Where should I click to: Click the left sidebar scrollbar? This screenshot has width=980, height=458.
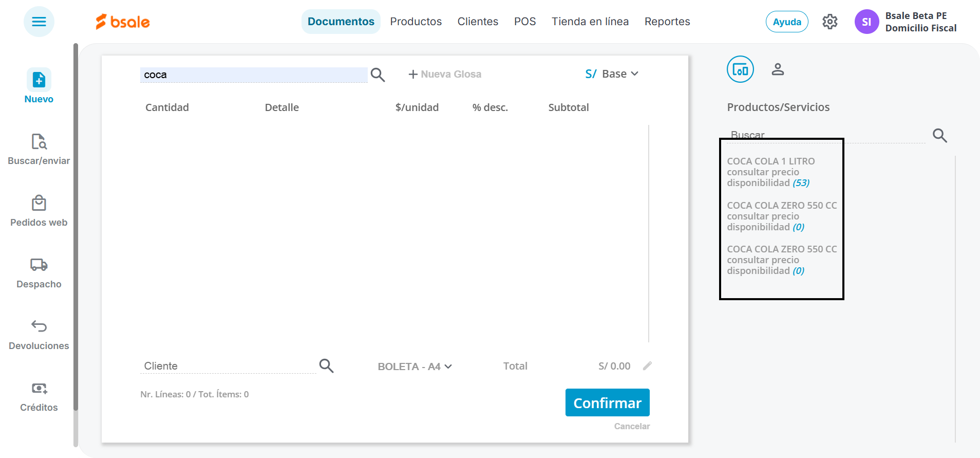pyautogui.click(x=76, y=226)
